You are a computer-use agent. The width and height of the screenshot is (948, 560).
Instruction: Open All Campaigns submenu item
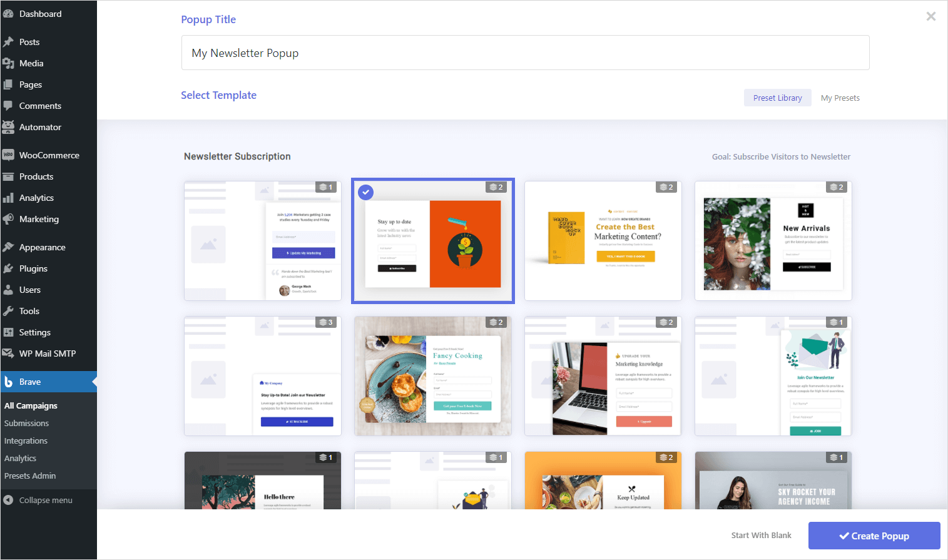coord(31,405)
